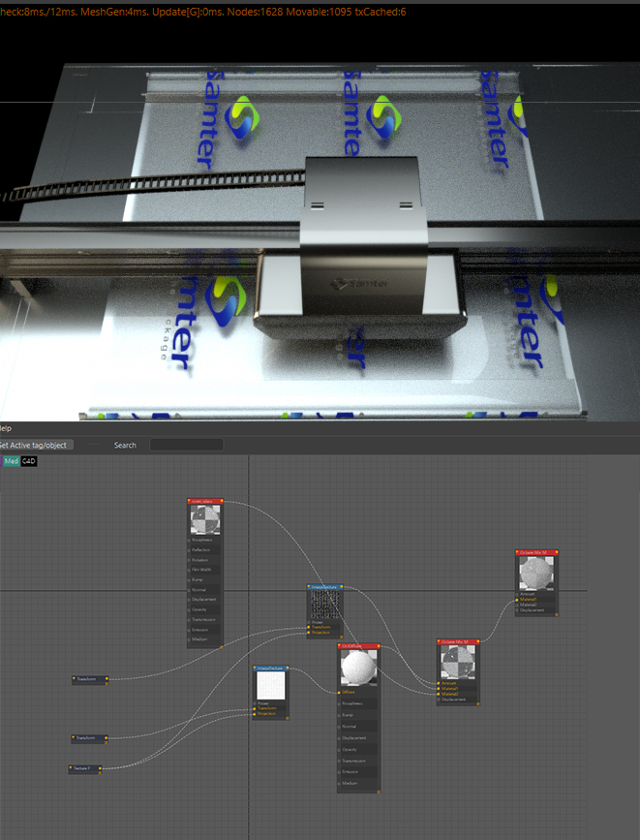Click the Bump pin on the OctDiffuse node
Screen dimensions: 640x840
click(340, 715)
